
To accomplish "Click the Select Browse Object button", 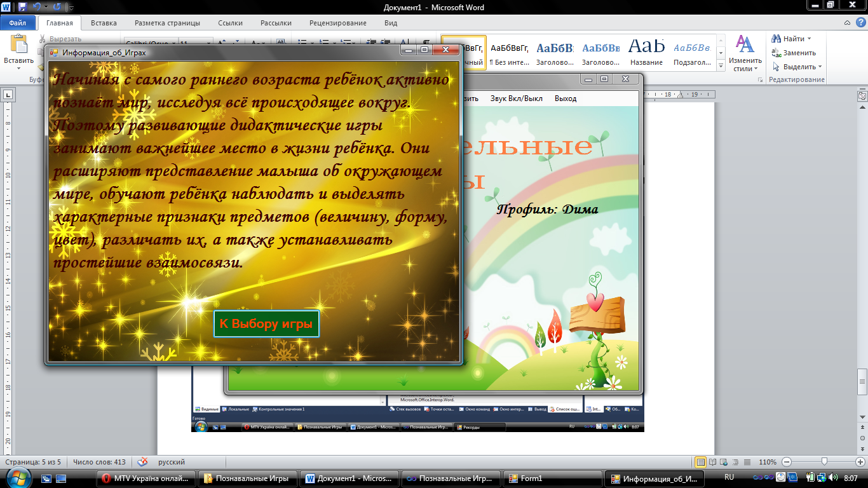I will [x=862, y=438].
